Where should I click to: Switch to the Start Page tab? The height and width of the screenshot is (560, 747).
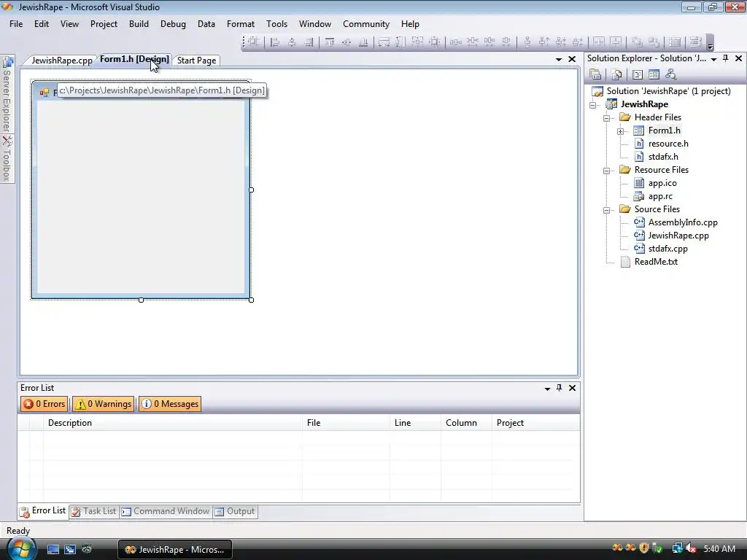(196, 61)
